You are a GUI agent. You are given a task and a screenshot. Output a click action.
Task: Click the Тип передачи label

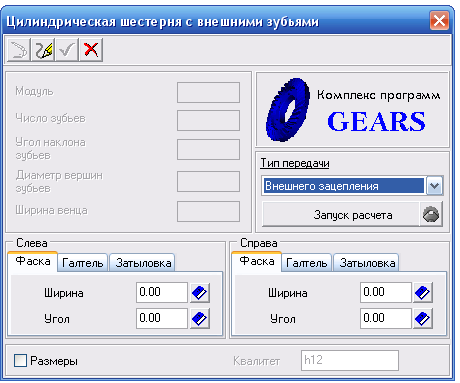point(295,163)
